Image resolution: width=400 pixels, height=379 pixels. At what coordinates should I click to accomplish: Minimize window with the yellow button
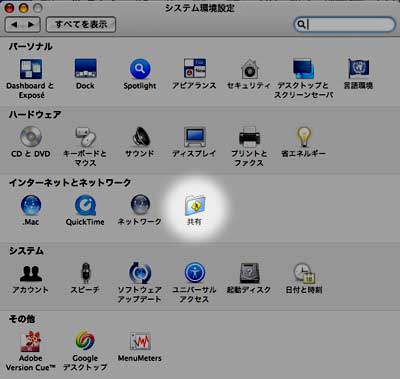tap(24, 7)
